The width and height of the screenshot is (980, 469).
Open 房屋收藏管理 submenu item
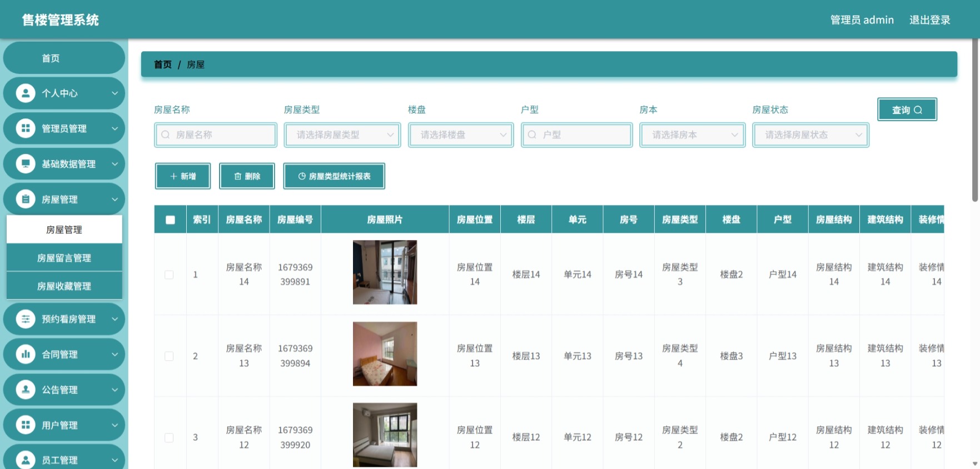click(64, 286)
